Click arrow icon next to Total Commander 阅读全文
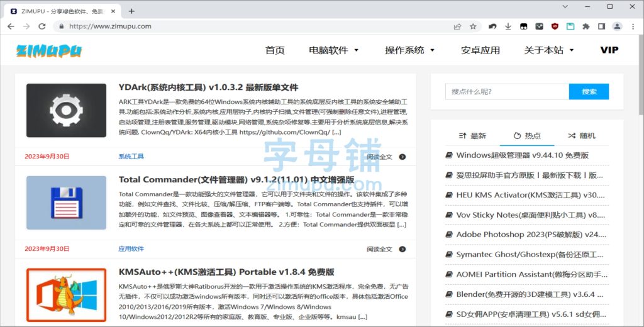This screenshot has width=644, height=327. pyautogui.click(x=402, y=250)
